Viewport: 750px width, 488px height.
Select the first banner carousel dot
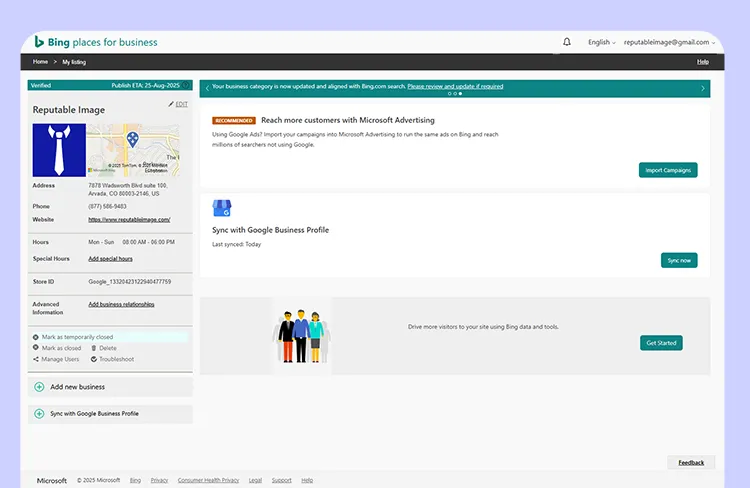click(449, 94)
